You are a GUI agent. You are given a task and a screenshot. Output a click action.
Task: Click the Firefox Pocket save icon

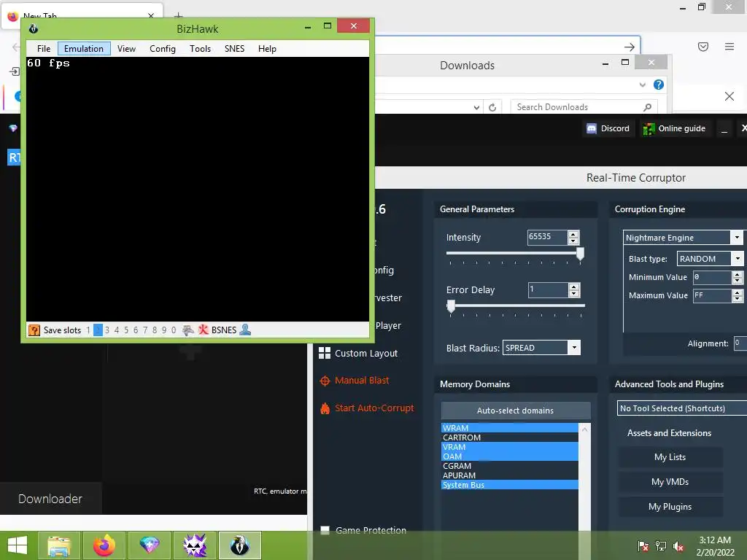pos(703,47)
